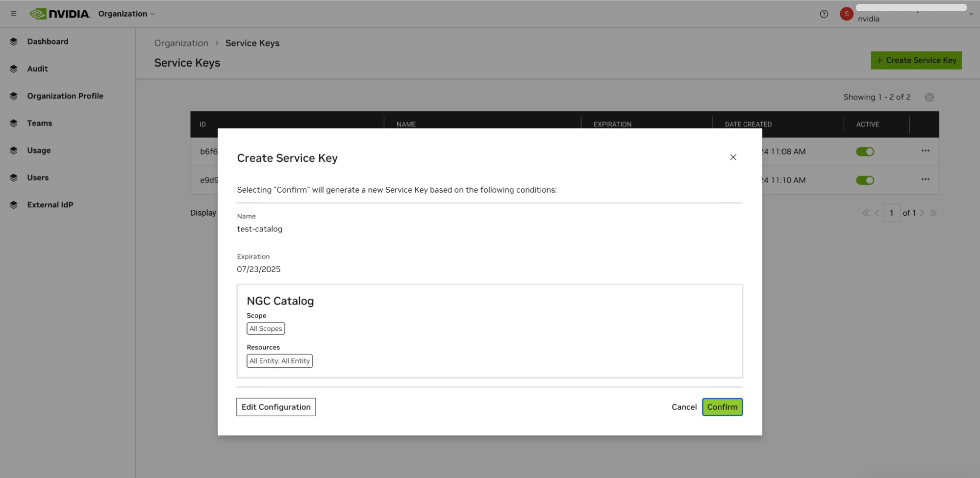The height and width of the screenshot is (478, 980).
Task: Open Dashboard in sidebar
Action: point(48,42)
